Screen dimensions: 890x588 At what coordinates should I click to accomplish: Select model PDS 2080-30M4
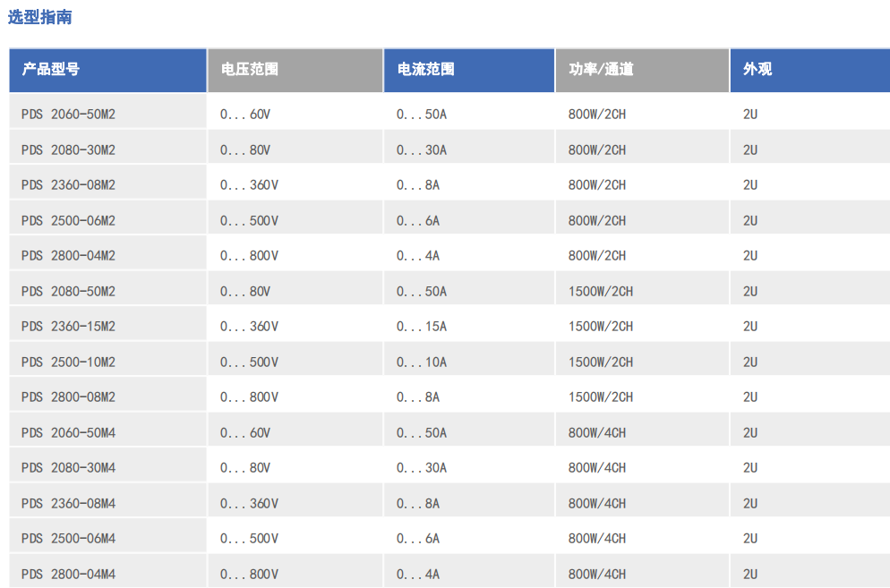coord(68,468)
